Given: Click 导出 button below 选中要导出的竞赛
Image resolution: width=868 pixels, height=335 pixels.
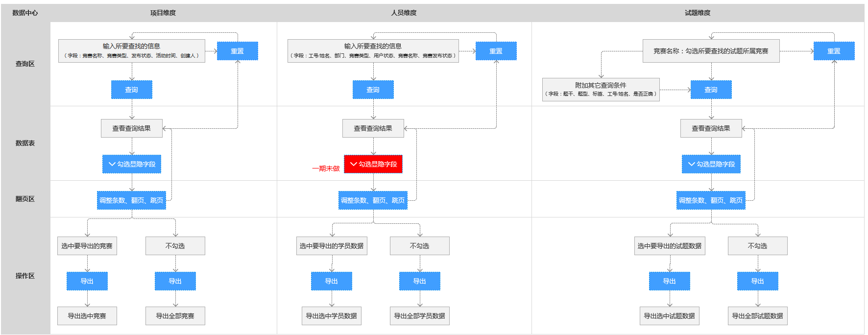Looking at the screenshot, I should click(x=87, y=281).
